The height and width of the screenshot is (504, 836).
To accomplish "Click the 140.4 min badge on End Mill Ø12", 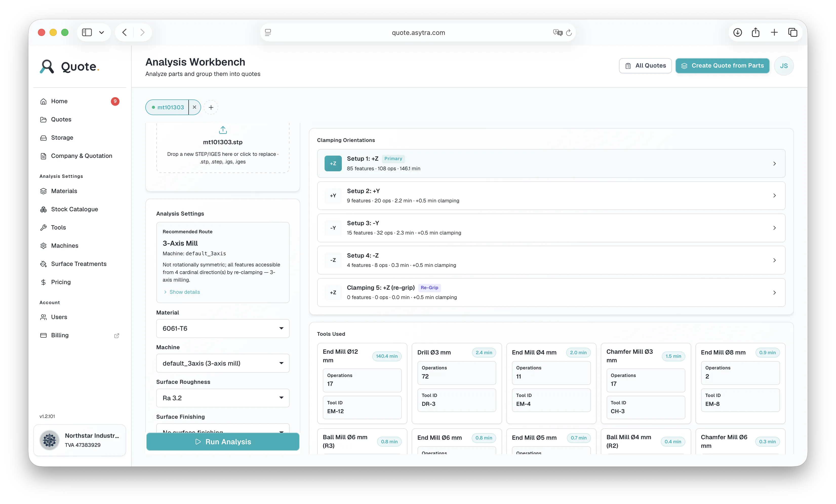I will pyautogui.click(x=387, y=356).
